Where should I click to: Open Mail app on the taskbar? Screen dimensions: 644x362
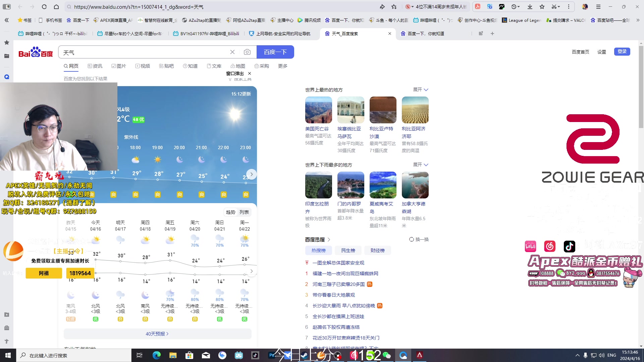206,355
